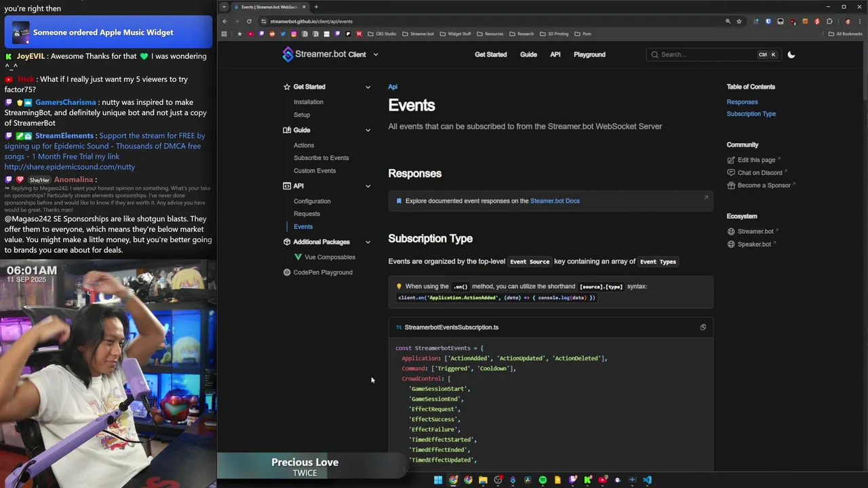Open the Widget Stuff bookmarks folder
Screen dimensions: 868x488
pyautogui.click(x=455, y=34)
